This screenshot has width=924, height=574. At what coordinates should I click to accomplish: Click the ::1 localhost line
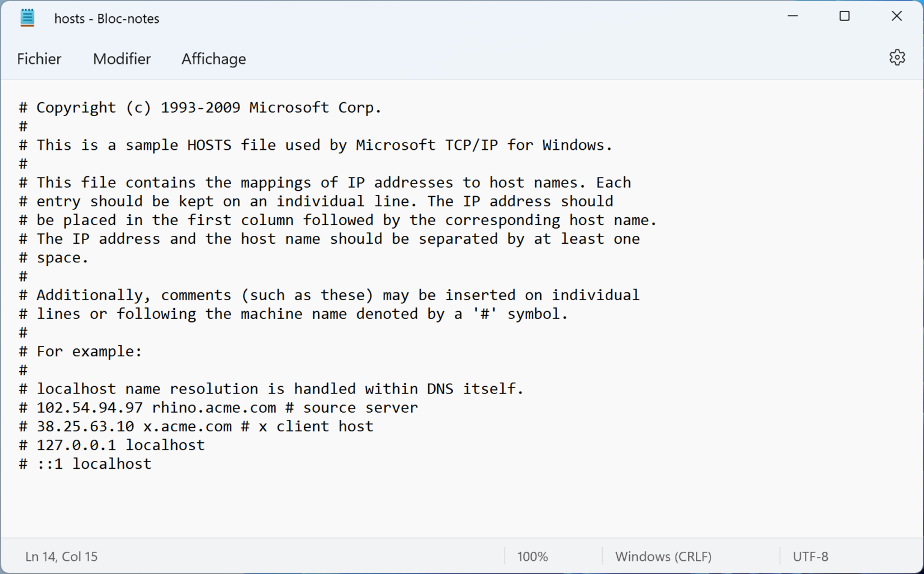(84, 463)
